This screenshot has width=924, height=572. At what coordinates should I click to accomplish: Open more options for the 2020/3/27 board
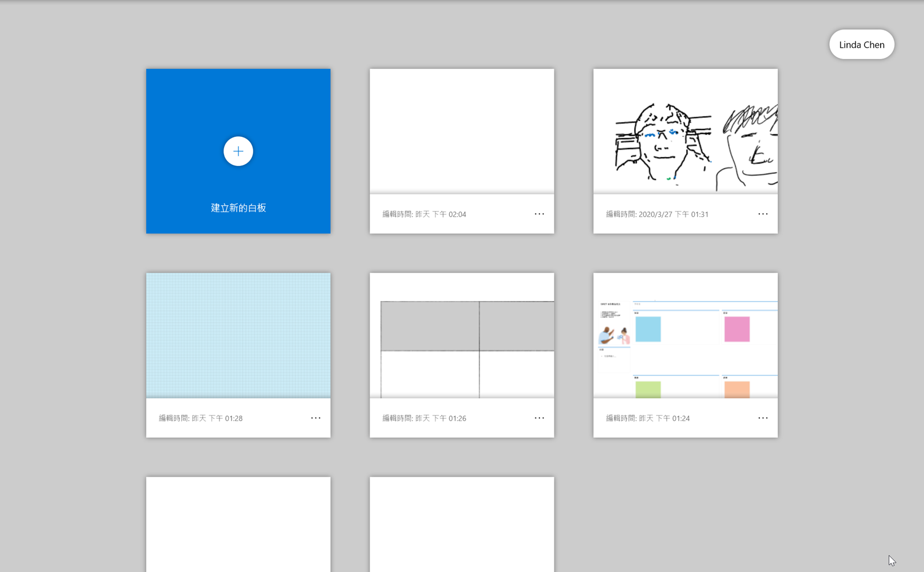point(762,214)
